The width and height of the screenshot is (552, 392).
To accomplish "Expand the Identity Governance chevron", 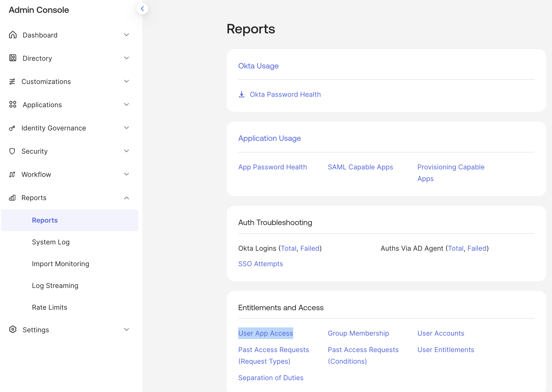I will click(x=126, y=128).
